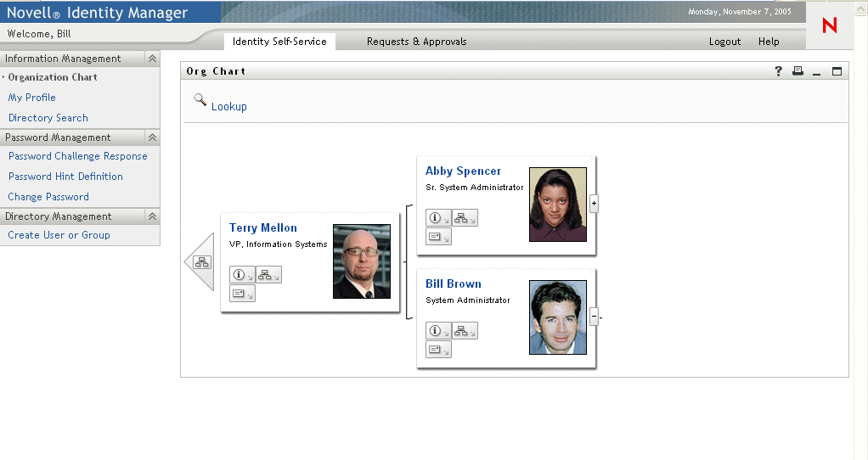
Task: Open Abby Spencer's org chart actions icon
Action: pos(465,218)
